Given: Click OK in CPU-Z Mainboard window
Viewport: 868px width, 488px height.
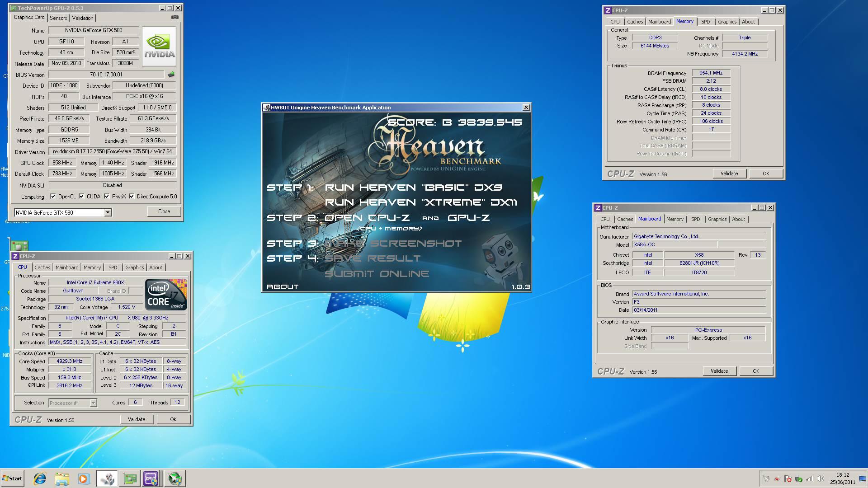Looking at the screenshot, I should pos(756,371).
